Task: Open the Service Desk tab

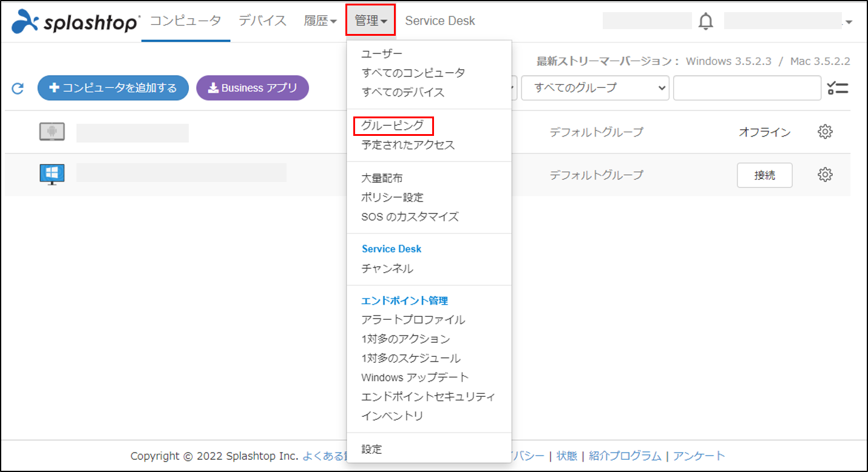Action: tap(440, 21)
